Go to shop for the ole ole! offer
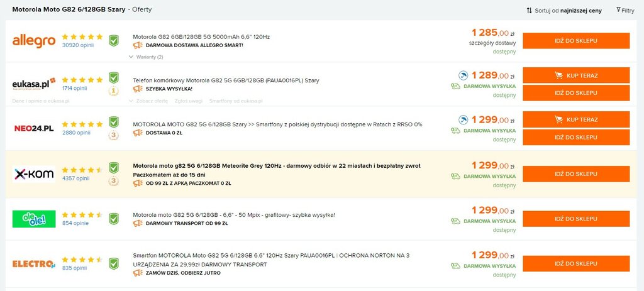The width and height of the screenshot is (644, 291). click(x=576, y=219)
